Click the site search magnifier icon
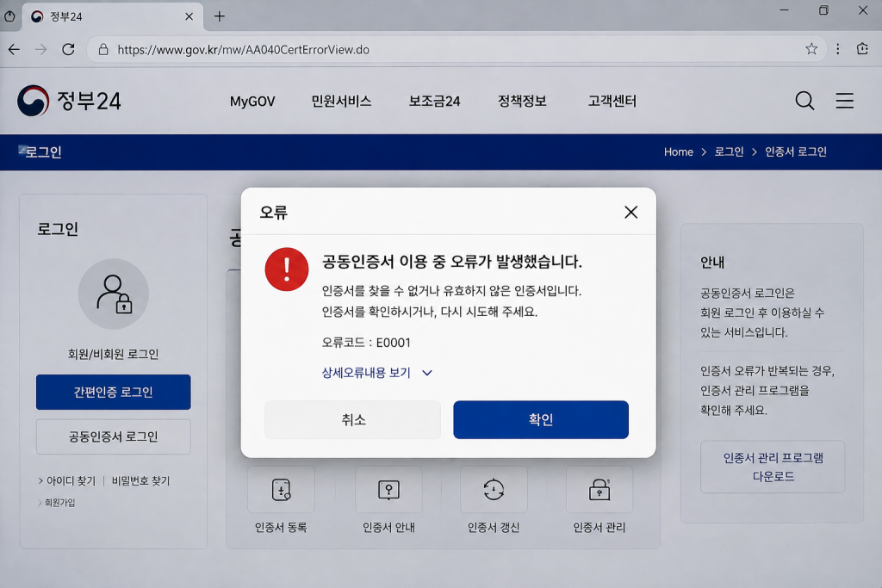Viewport: 882px width, 588px height. (x=804, y=101)
